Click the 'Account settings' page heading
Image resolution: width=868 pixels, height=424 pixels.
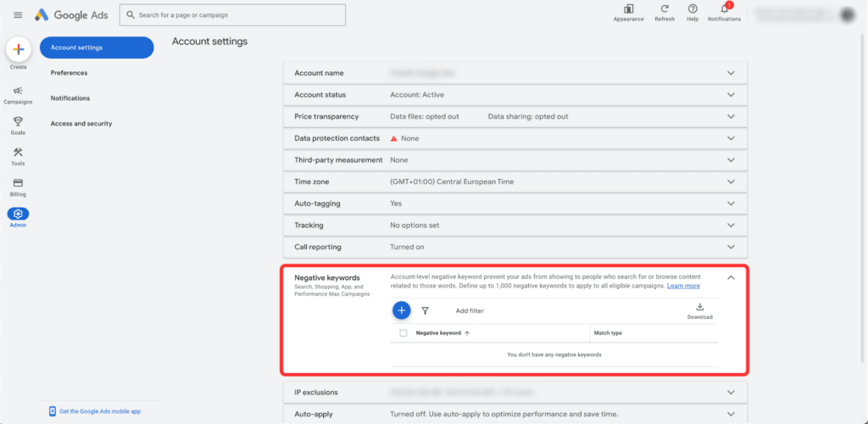tap(210, 42)
